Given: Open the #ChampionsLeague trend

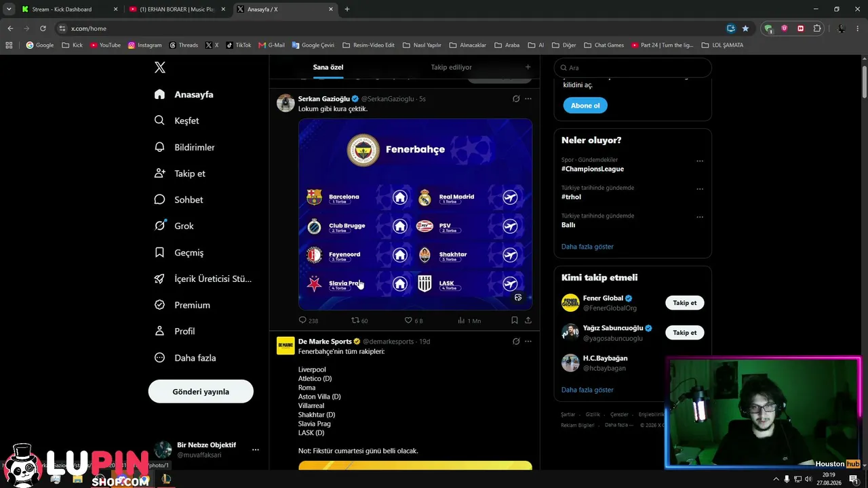Looking at the screenshot, I should tap(593, 169).
